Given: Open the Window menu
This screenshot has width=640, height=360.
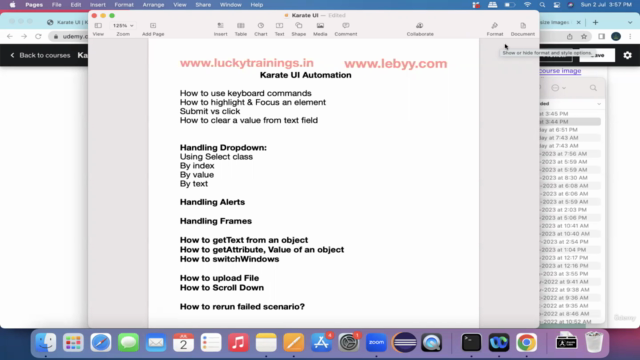Looking at the screenshot, I should pyautogui.click(x=231, y=5).
